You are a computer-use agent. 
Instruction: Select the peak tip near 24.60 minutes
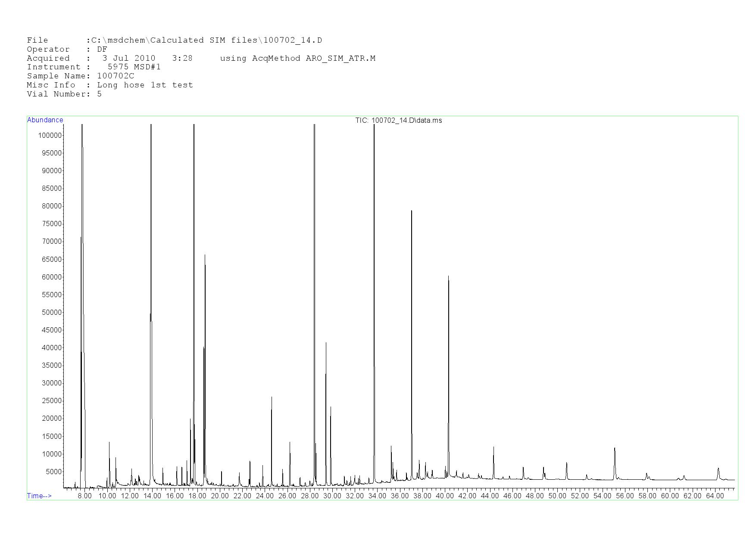point(272,397)
